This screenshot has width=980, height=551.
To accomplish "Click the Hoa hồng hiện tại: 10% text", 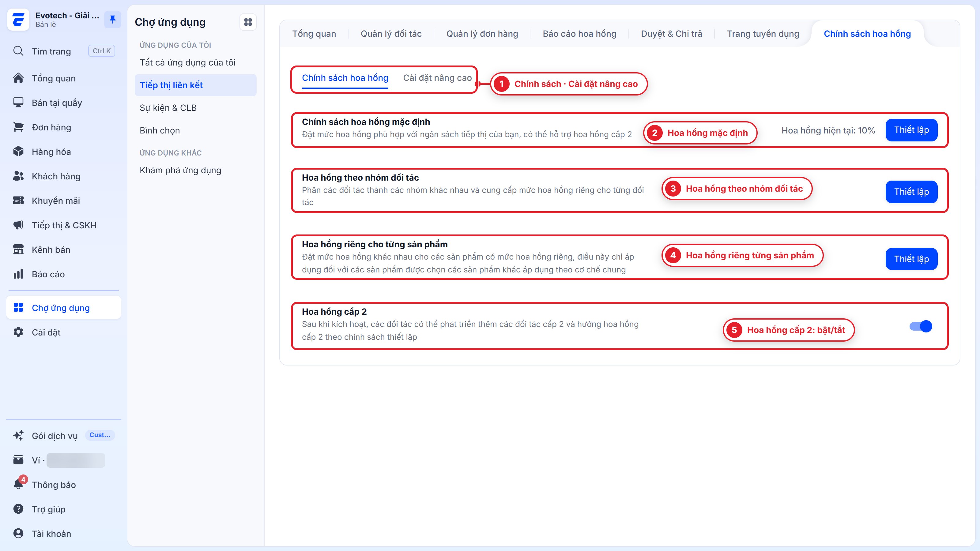I will coord(828,130).
